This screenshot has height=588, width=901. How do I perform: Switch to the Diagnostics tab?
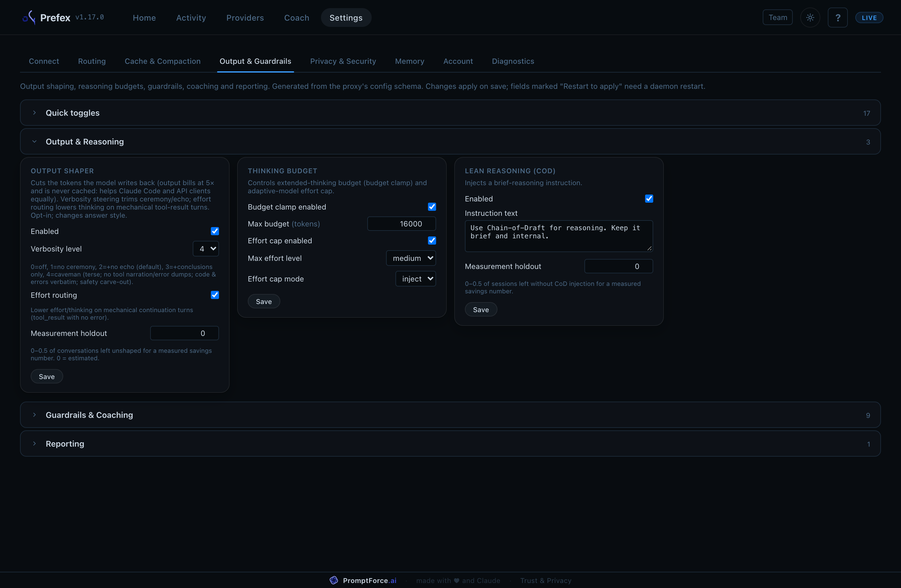(513, 61)
